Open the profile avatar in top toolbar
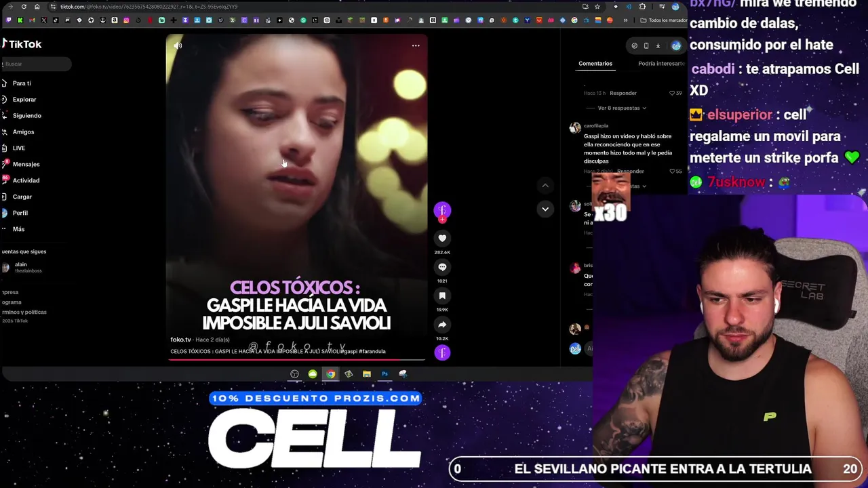Image resolution: width=868 pixels, height=488 pixels. pyautogui.click(x=676, y=46)
